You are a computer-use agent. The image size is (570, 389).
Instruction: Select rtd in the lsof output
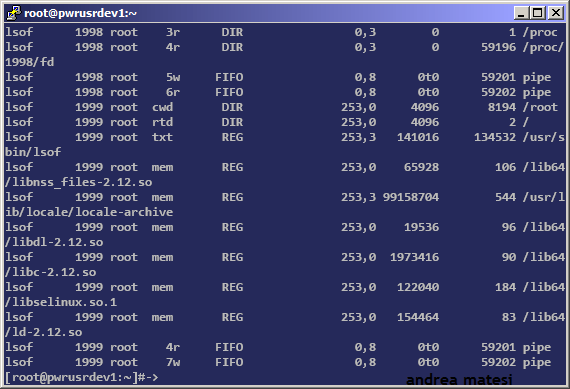point(162,122)
